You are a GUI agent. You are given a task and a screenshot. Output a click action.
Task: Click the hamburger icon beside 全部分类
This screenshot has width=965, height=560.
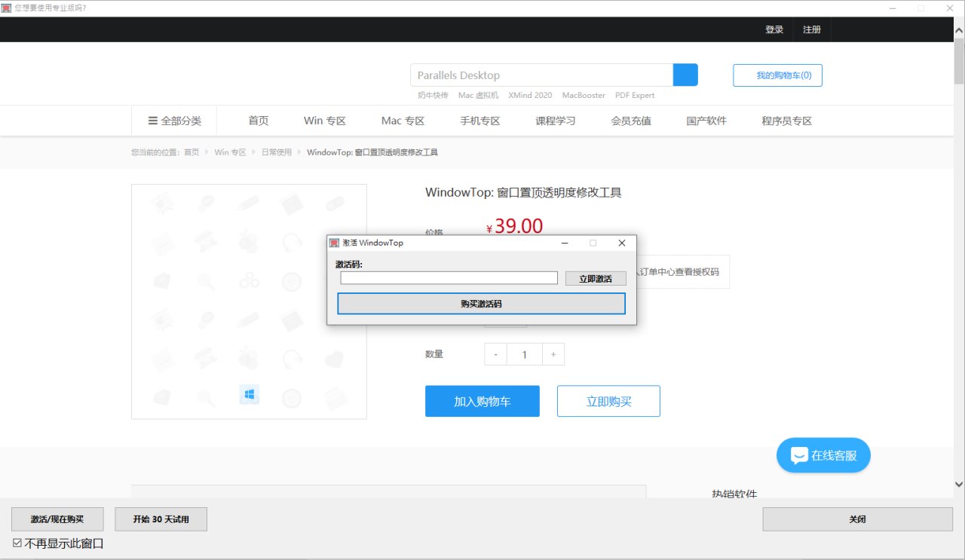click(152, 121)
